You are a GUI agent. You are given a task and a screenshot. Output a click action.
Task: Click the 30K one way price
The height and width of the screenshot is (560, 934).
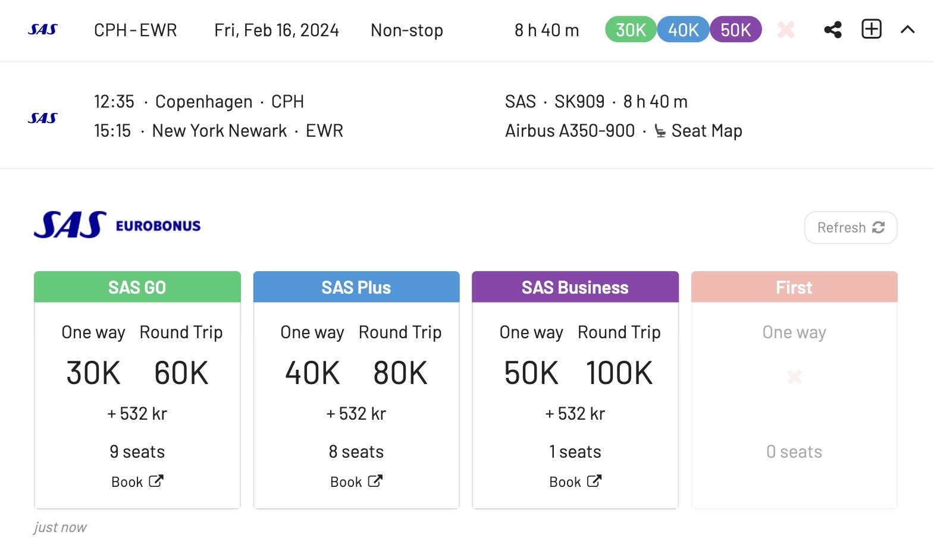coord(93,373)
